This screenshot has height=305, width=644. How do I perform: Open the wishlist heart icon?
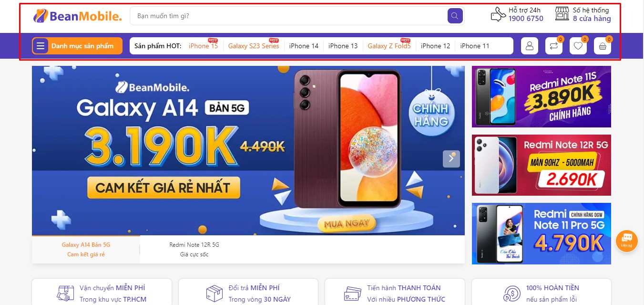coord(578,46)
